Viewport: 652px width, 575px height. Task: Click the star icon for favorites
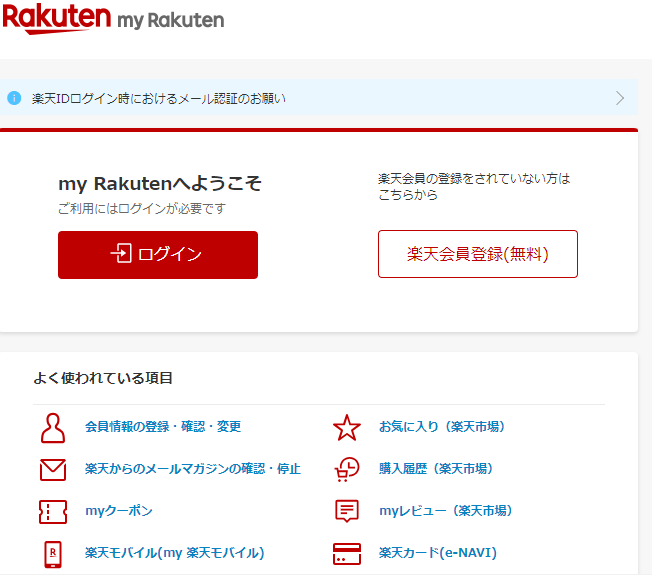(x=347, y=427)
